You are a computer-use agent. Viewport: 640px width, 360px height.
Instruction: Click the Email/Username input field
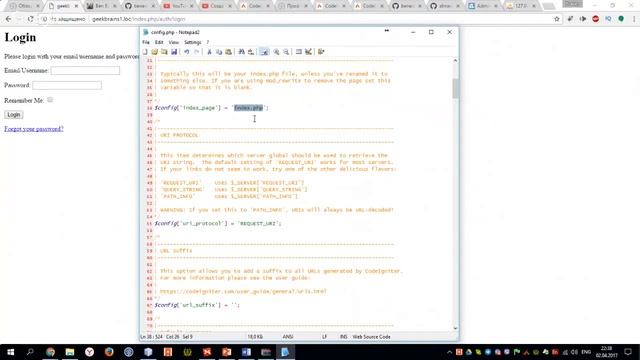[x=85, y=71]
